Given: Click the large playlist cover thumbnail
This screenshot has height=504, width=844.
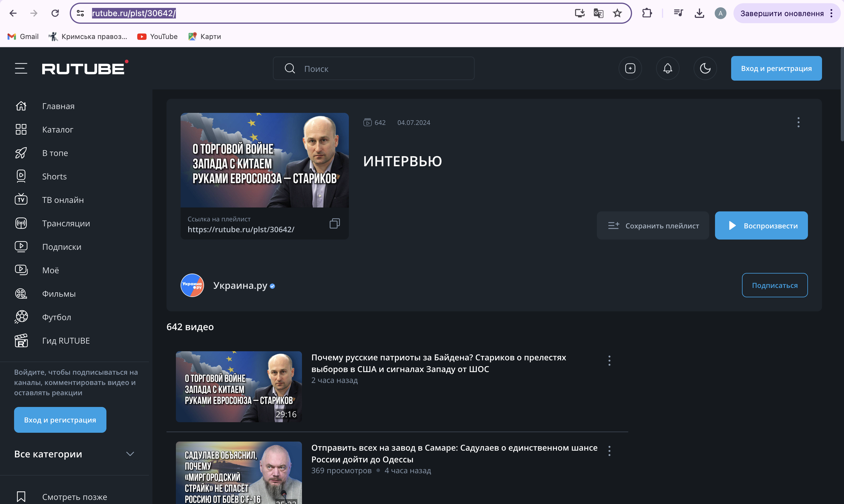Looking at the screenshot, I should [x=264, y=160].
